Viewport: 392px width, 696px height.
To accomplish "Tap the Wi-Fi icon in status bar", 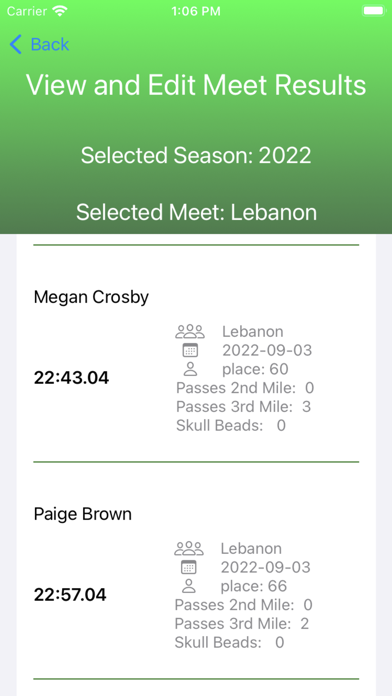I will 60,11.
